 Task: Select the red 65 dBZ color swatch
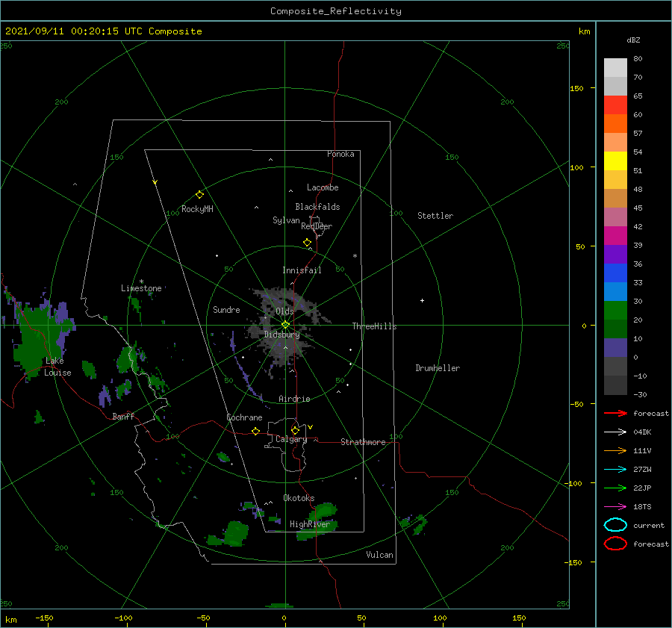click(x=615, y=105)
